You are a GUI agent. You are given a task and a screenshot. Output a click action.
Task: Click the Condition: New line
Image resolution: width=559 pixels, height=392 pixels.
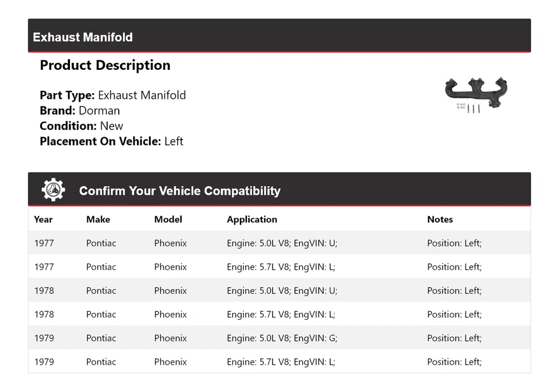(x=82, y=126)
